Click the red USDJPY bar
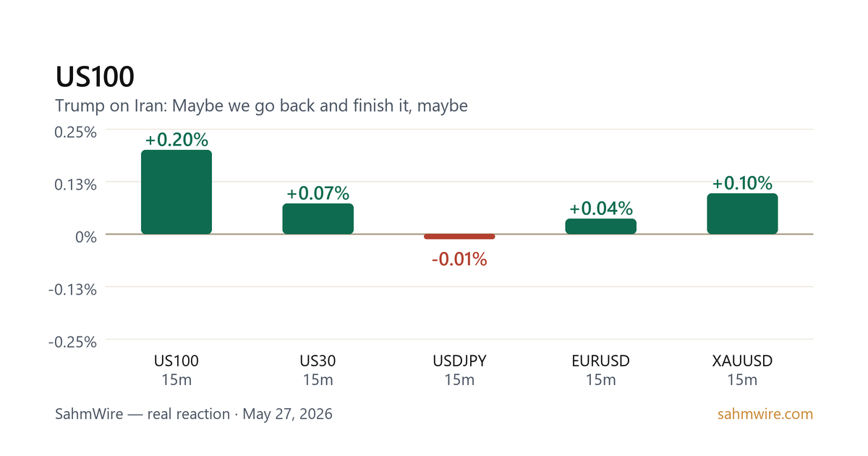Viewport: 868px width, 456px height. 459,237
